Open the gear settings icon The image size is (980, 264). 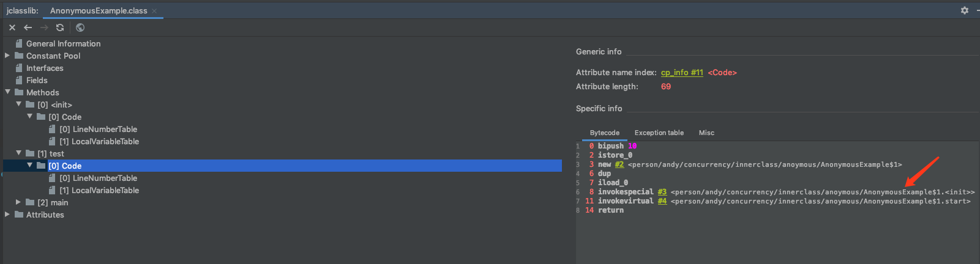pyautogui.click(x=965, y=10)
